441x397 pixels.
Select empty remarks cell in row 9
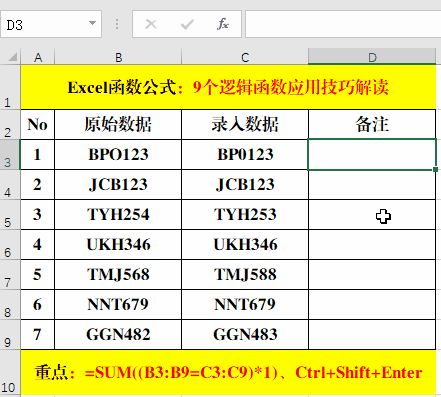[372, 334]
